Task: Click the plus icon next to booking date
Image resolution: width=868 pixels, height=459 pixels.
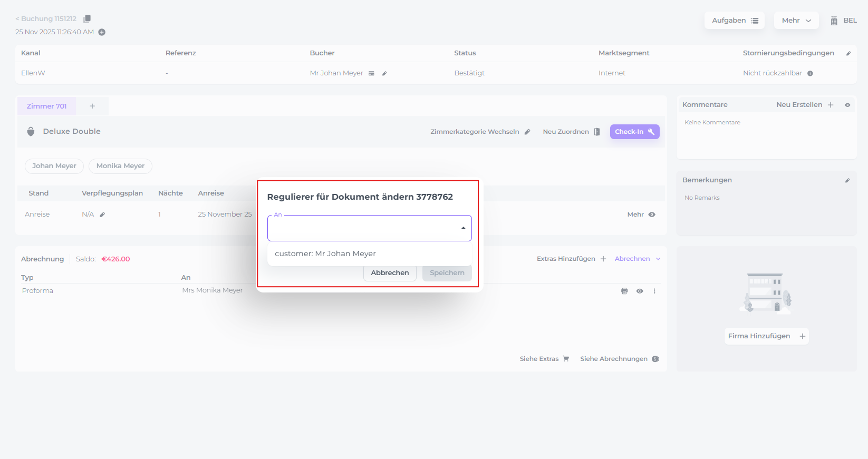Action: pos(102,32)
